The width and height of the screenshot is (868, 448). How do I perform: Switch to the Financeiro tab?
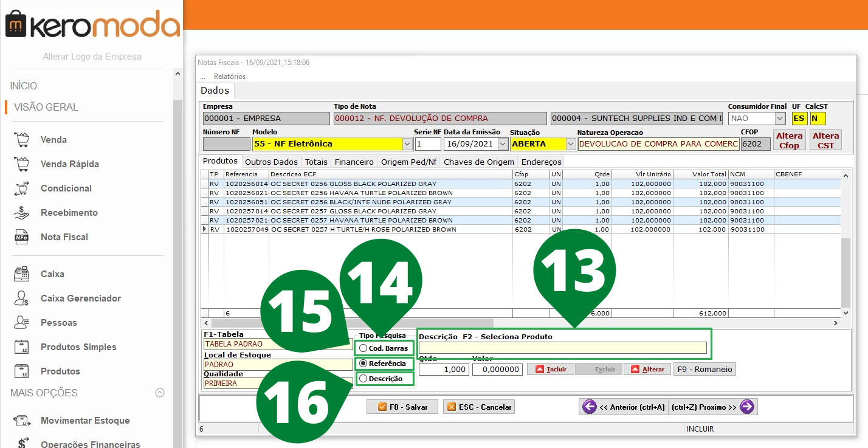(354, 162)
